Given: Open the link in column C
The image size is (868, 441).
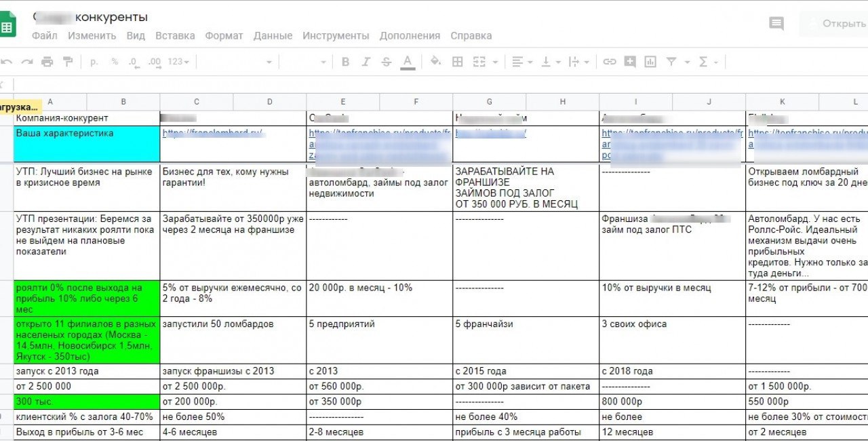Looking at the screenshot, I should [212, 134].
